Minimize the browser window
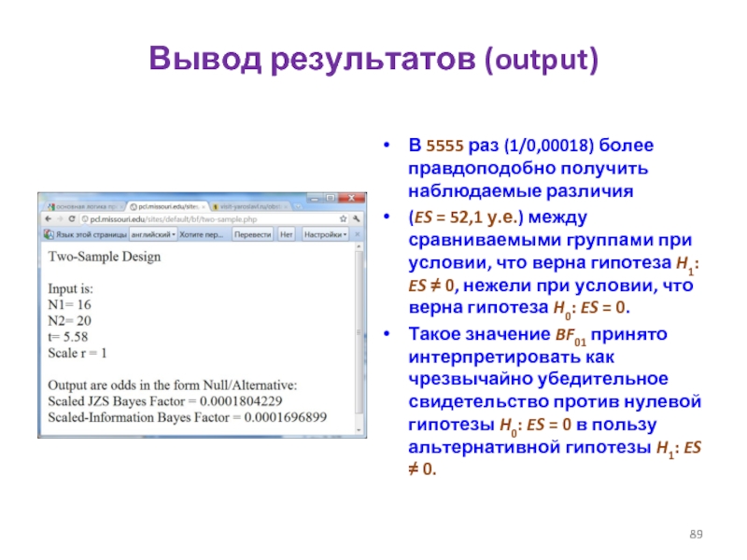The height and width of the screenshot is (560, 747). click(x=315, y=198)
